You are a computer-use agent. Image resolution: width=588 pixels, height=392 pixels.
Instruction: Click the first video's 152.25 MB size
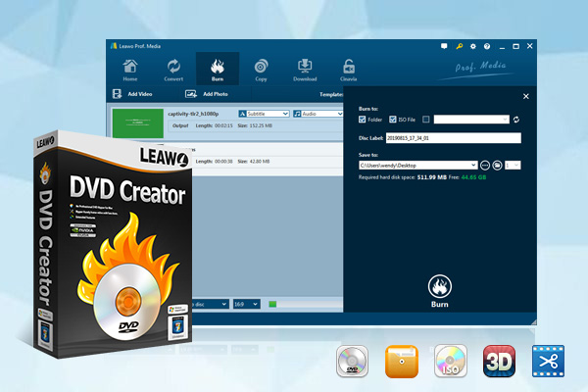click(261, 125)
